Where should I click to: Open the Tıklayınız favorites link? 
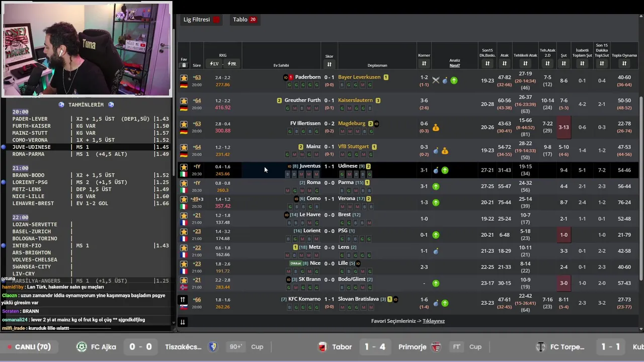(433, 321)
